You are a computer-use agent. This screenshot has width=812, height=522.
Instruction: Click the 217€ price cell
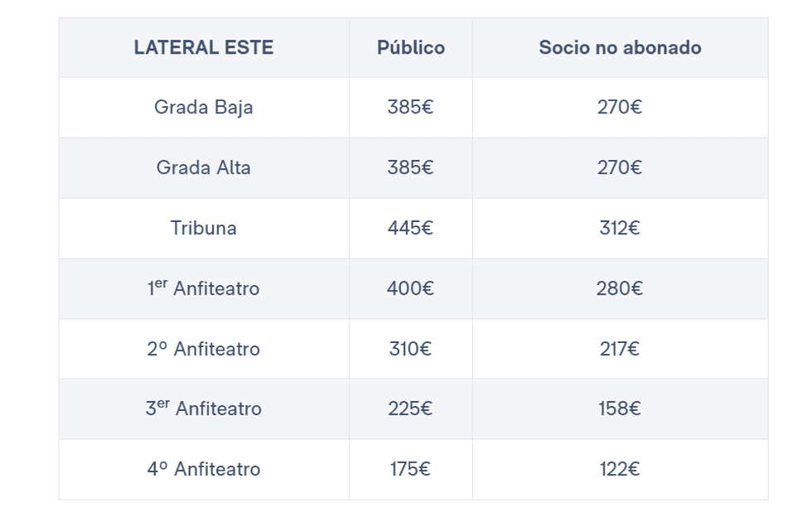point(620,350)
